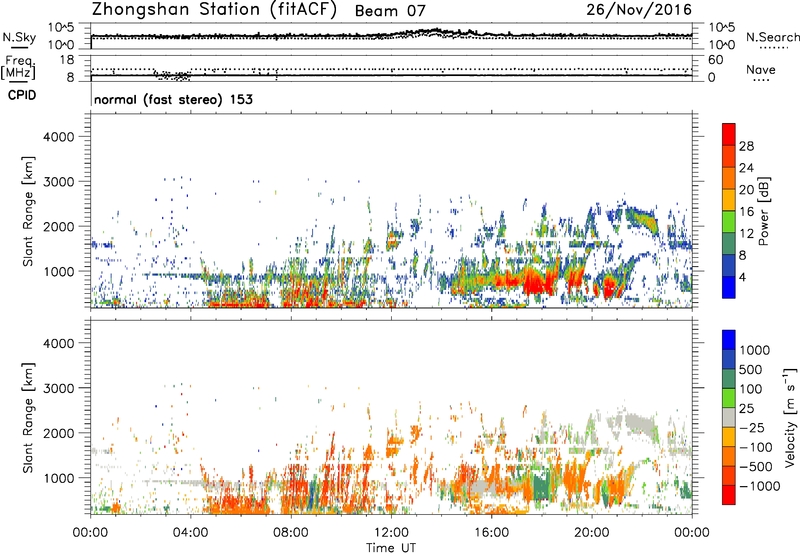The image size is (800, 554).
Task: Pick the dark green 100–500 velocity segment
Action: (x=729, y=379)
